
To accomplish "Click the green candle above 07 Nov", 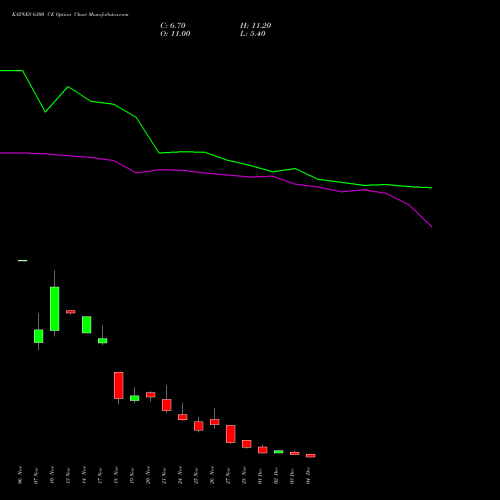I will (x=39, y=336).
